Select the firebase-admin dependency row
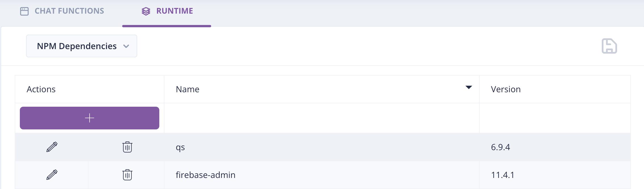Image resolution: width=644 pixels, height=189 pixels. click(x=312, y=175)
